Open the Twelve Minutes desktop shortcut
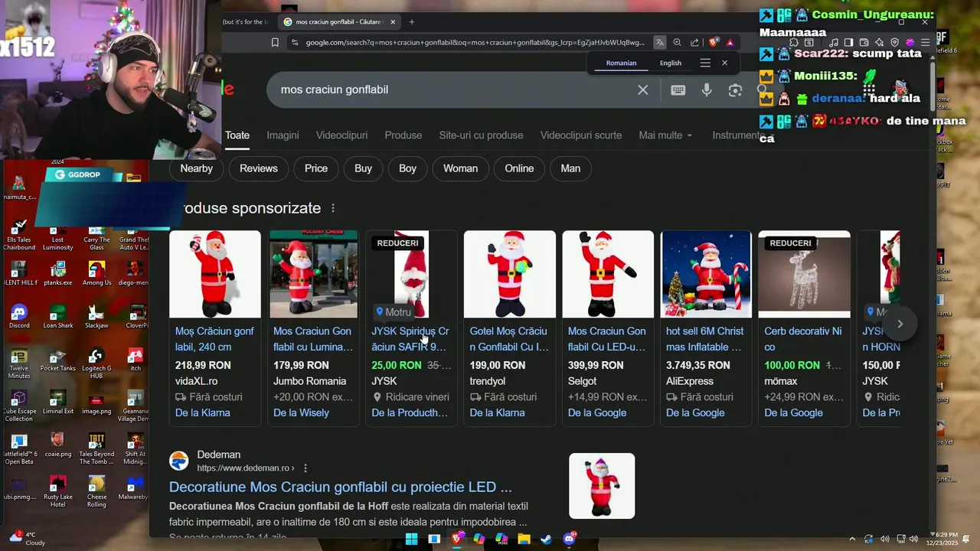This screenshot has width=980, height=551. point(19,364)
